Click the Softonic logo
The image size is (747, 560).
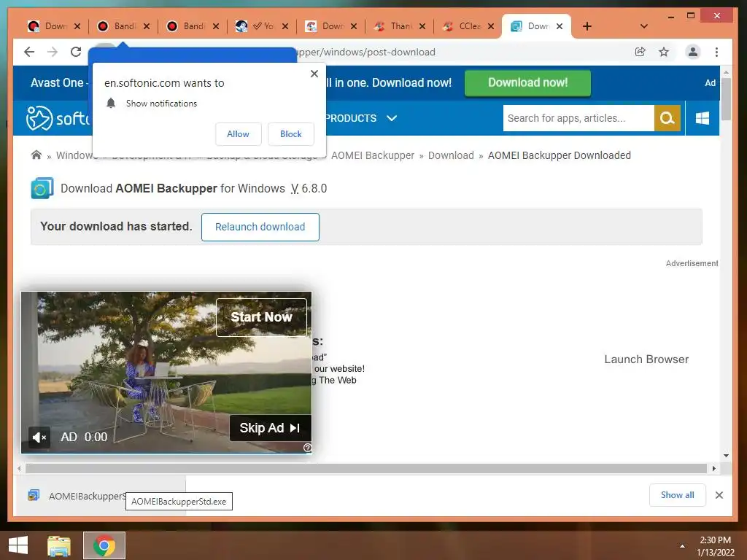(x=58, y=118)
